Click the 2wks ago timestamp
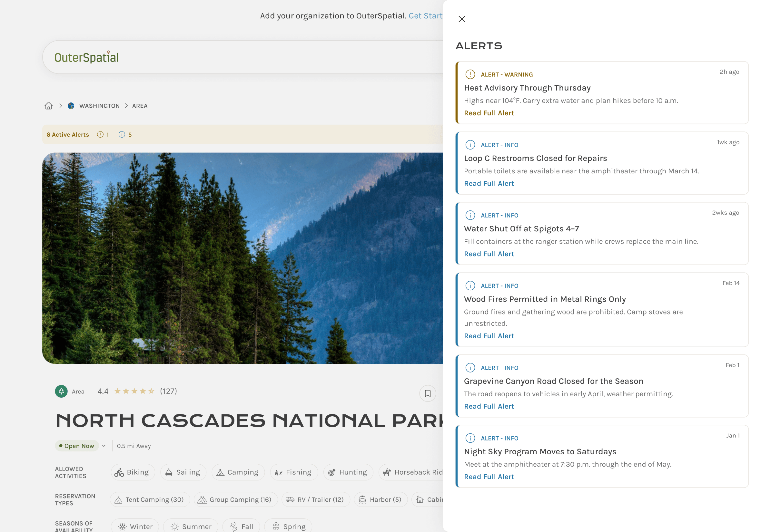This screenshot has height=532, width=761. coord(726,213)
